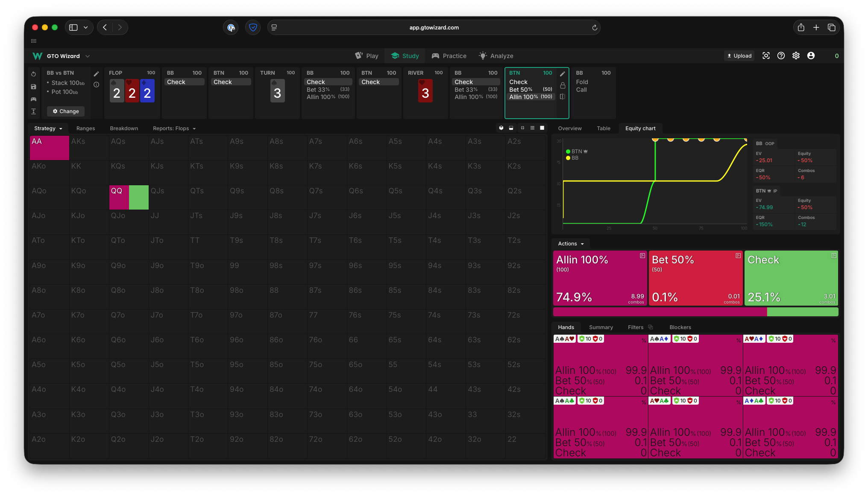868x496 pixels.
Task: Open the help question mark icon
Action: pos(781,56)
